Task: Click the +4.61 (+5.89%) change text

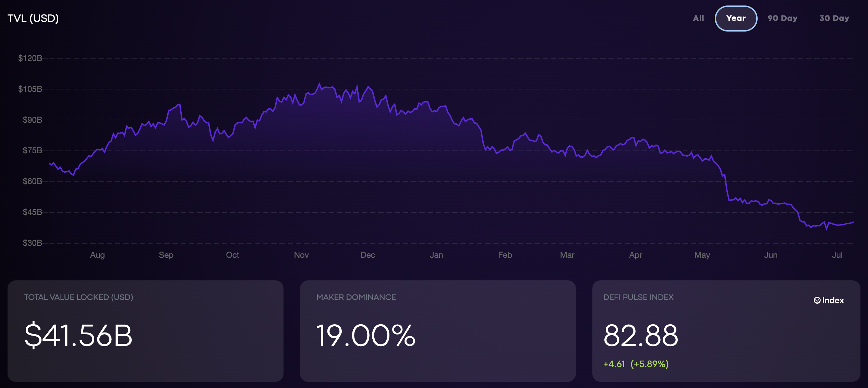Action: click(x=636, y=364)
